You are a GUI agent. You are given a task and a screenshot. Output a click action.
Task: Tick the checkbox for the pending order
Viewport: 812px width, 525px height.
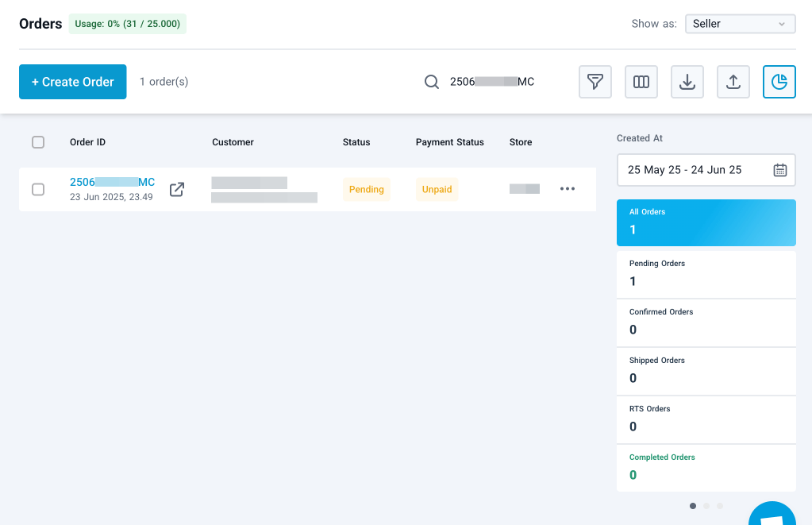[38, 189]
